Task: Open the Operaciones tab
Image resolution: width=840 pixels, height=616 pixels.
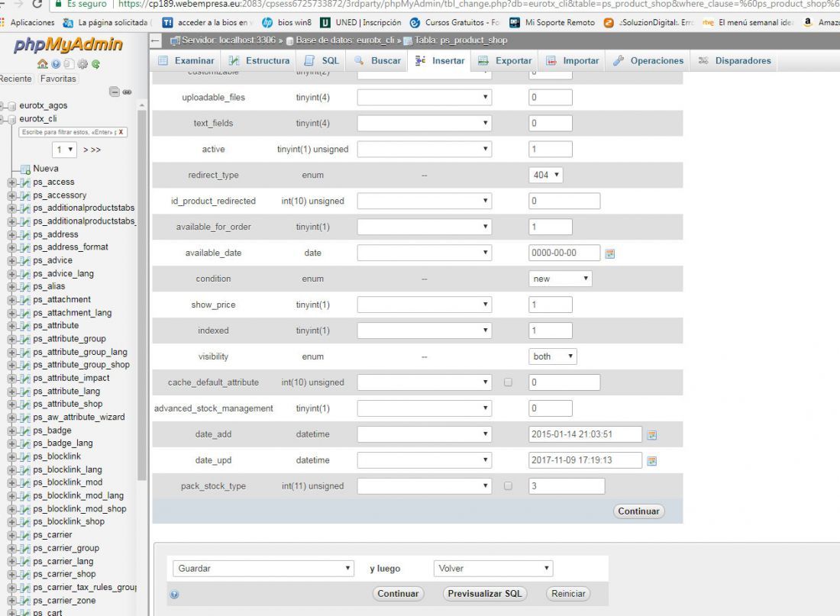Action: [648, 61]
